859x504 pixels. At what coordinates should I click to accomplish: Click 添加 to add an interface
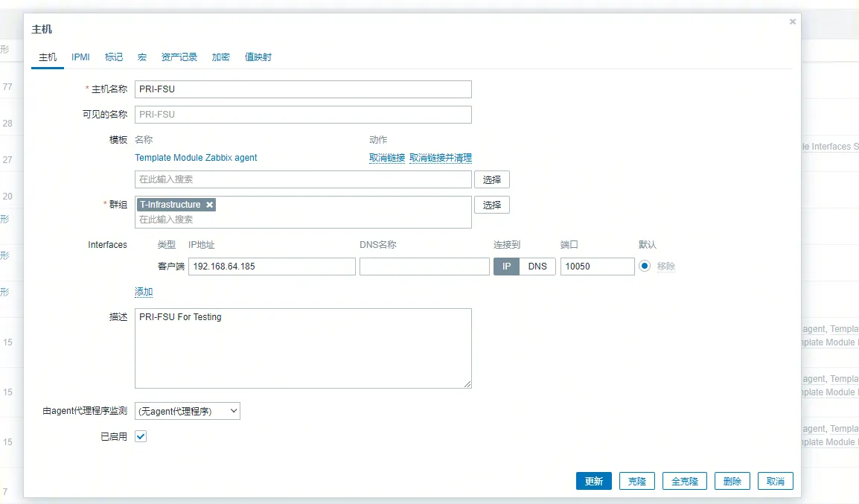[144, 292]
